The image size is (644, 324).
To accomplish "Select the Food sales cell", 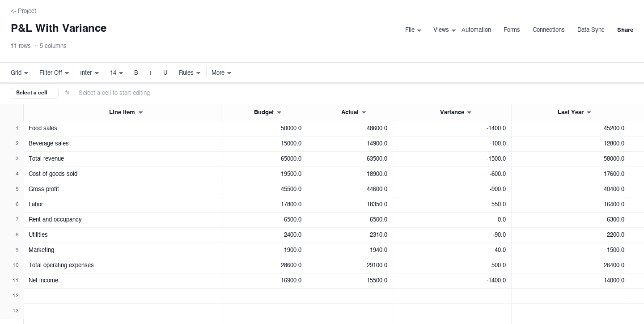I will (x=122, y=128).
